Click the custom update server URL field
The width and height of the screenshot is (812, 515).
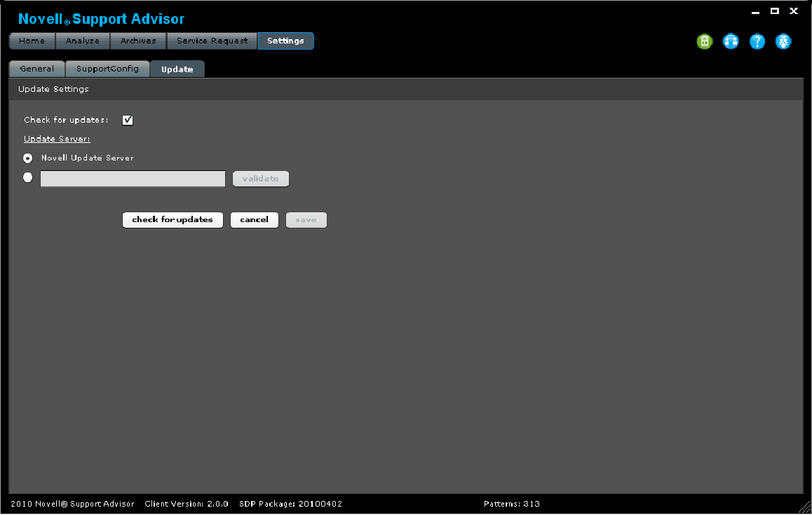pos(133,179)
